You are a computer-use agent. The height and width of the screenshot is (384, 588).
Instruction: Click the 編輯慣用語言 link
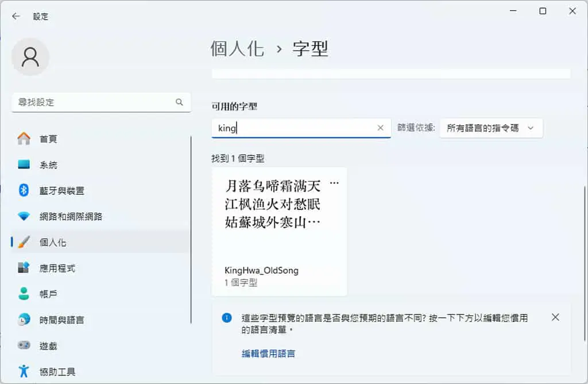[x=268, y=354]
